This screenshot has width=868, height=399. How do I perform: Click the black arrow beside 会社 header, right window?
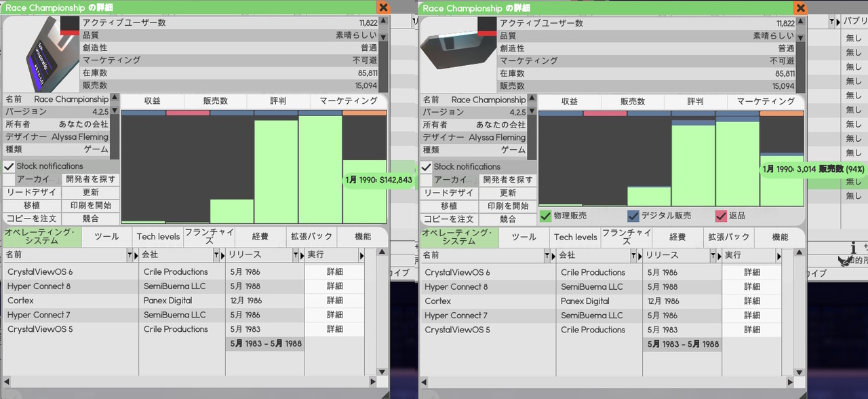point(639,255)
